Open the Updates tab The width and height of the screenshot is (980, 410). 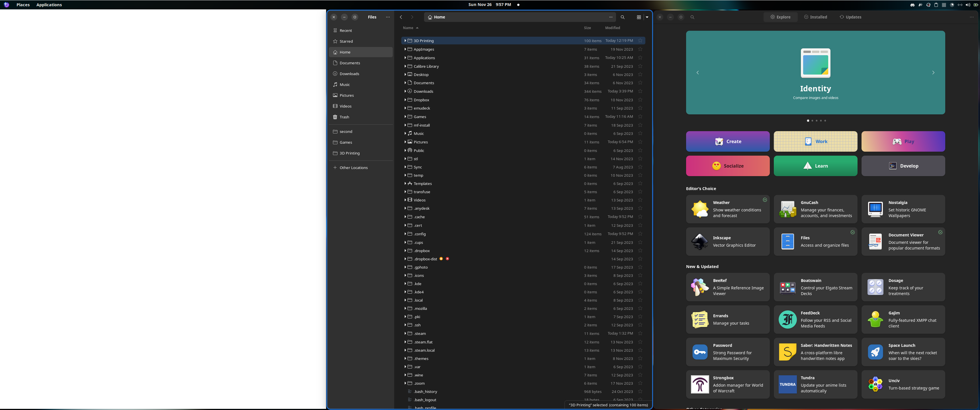850,17
